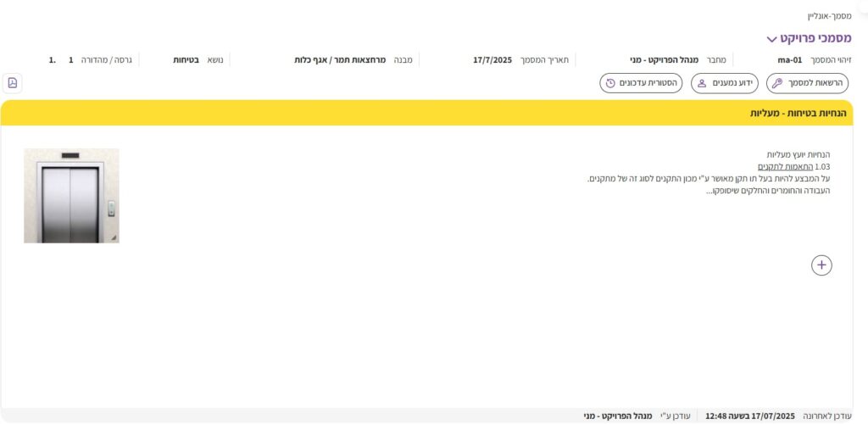Open recipient notification via the person icon button
Image resolution: width=868 pixels, height=424 pixels.
(x=724, y=83)
